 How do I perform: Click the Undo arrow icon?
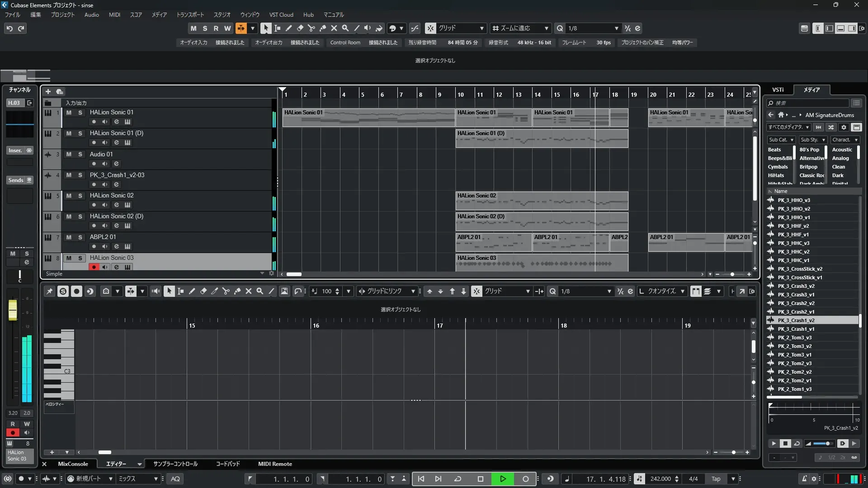click(x=9, y=28)
